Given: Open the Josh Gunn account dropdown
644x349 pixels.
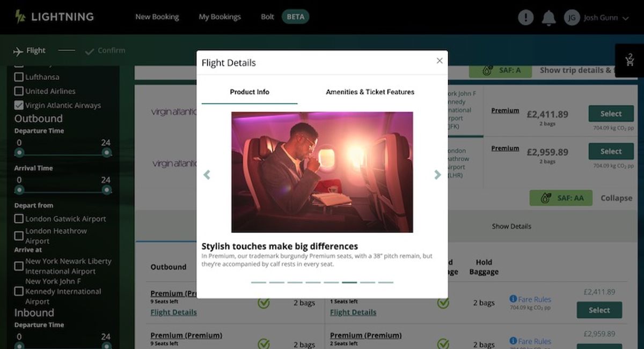Looking at the screenshot, I should pyautogui.click(x=601, y=17).
